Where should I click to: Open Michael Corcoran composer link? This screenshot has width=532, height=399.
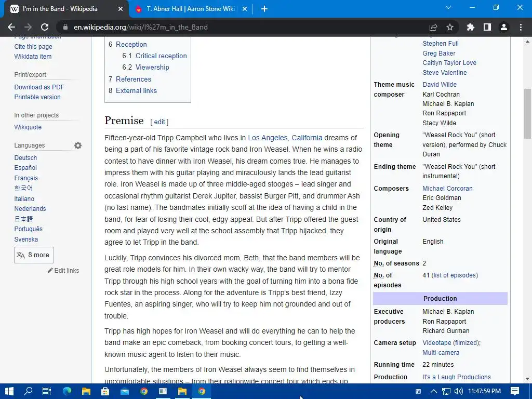pyautogui.click(x=447, y=188)
